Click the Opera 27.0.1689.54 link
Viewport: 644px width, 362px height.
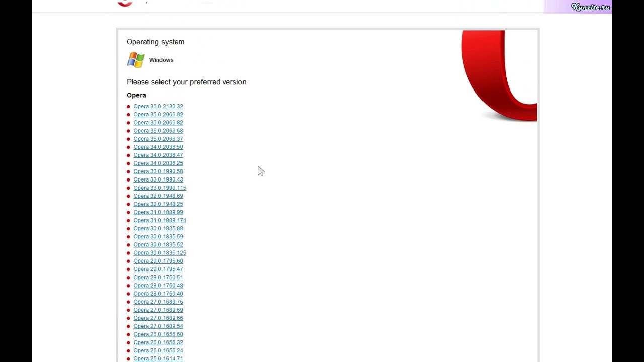click(158, 326)
